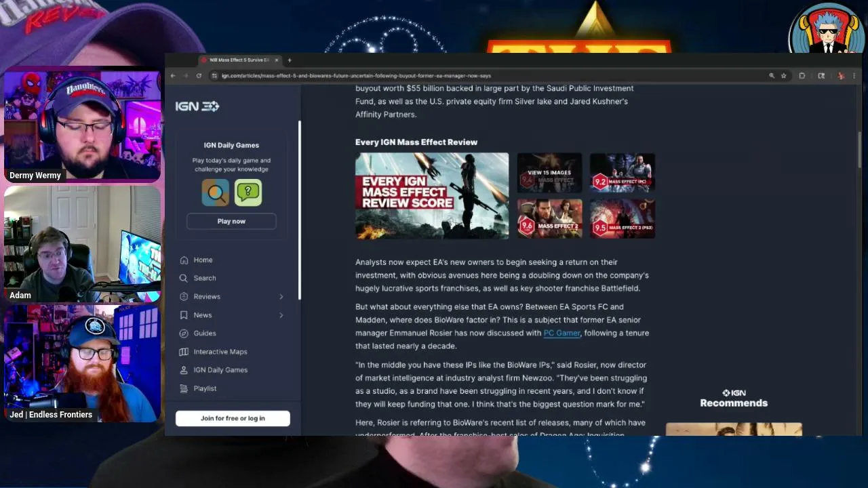Go forward with the browser forward arrow

click(x=186, y=76)
